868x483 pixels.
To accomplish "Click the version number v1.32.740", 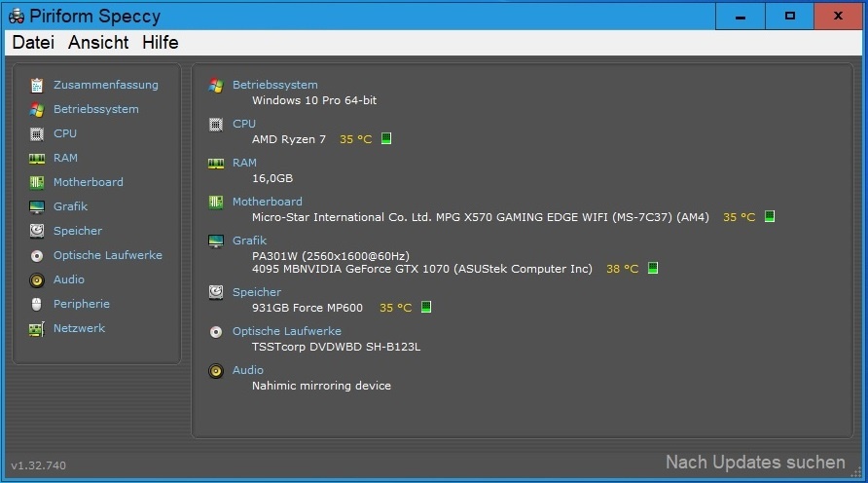I will 38,465.
